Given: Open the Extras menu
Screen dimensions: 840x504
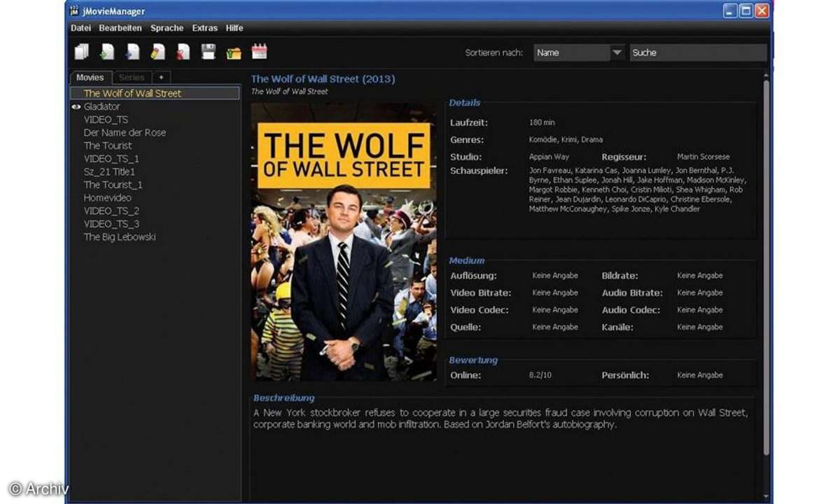Looking at the screenshot, I should 204,28.
